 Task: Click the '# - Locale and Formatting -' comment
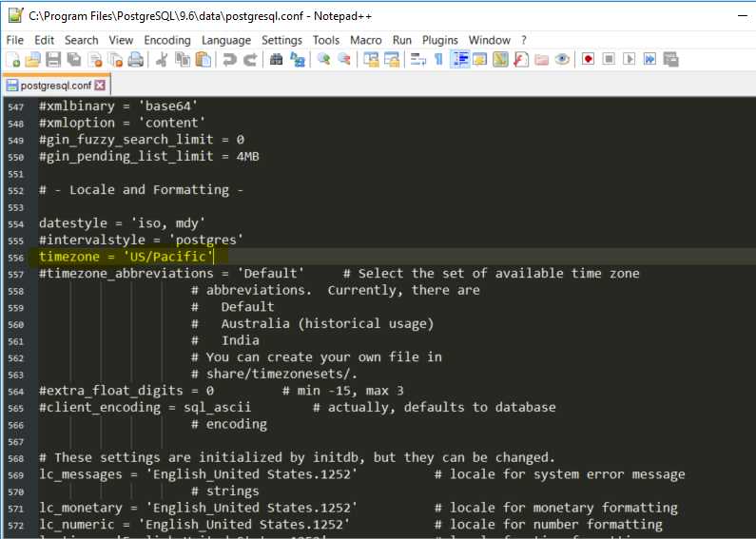(142, 189)
